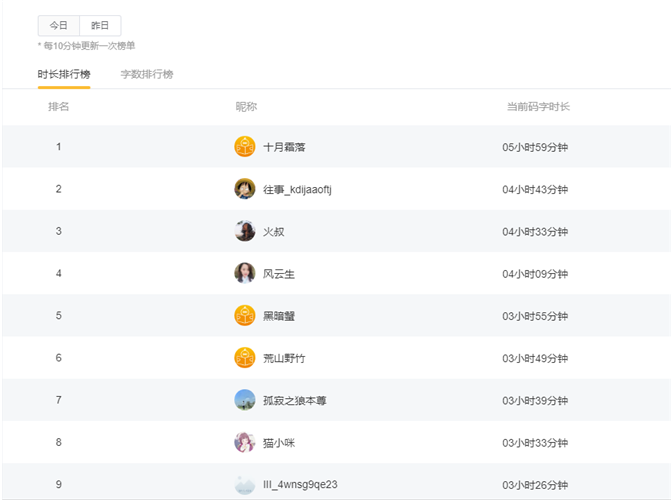Click the avatar icon for 荒山野竹
Viewport: 671px width, 500px height.
click(245, 358)
